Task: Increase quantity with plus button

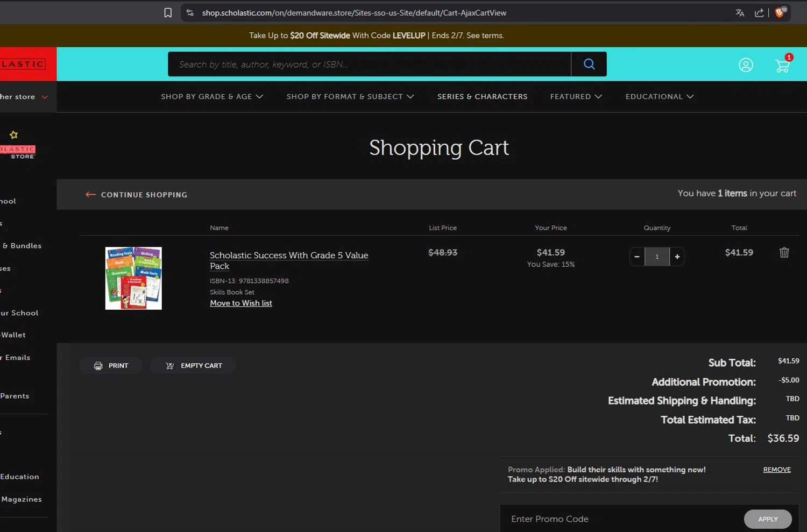Action: 677,257
